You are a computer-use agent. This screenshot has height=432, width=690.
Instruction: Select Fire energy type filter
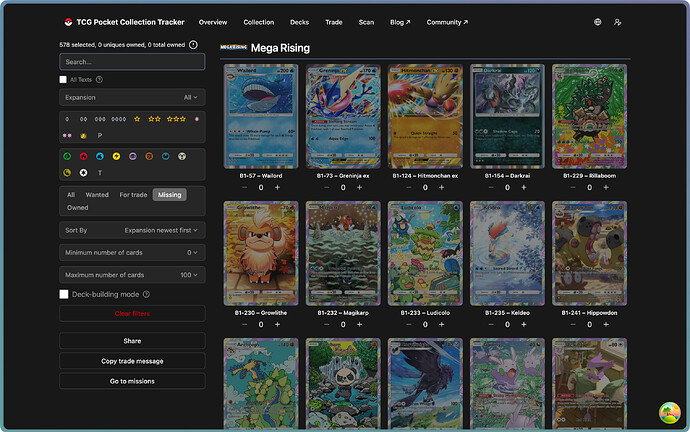[83, 156]
